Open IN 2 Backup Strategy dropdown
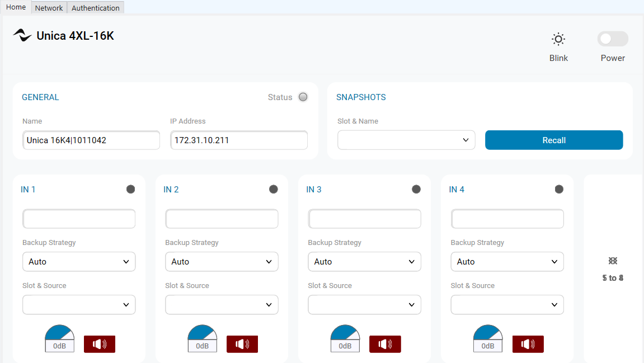 pos(222,262)
